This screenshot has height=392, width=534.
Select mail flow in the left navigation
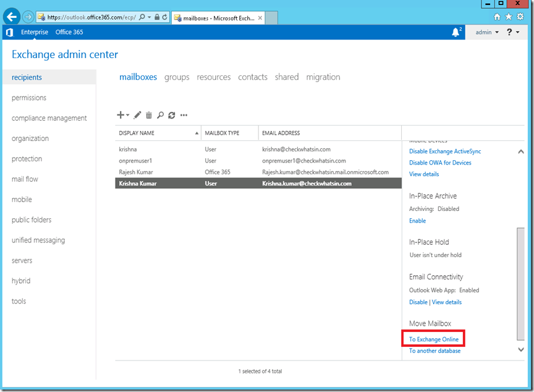25,179
